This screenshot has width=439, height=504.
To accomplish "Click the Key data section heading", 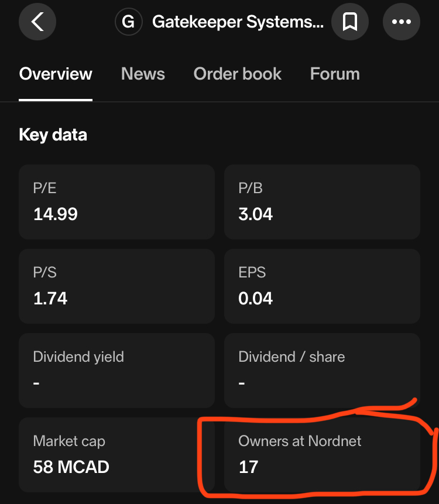I will pyautogui.click(x=53, y=135).
